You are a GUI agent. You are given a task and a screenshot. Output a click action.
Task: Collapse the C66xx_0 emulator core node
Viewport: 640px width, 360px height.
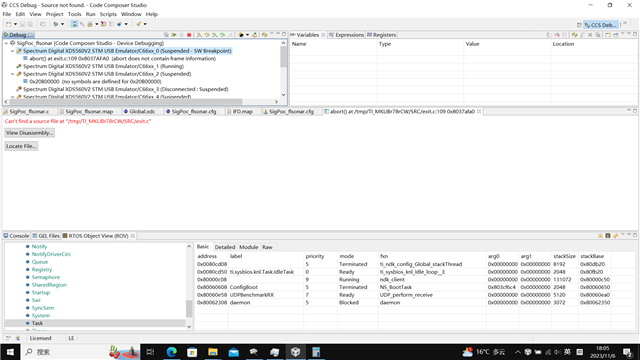[12, 51]
